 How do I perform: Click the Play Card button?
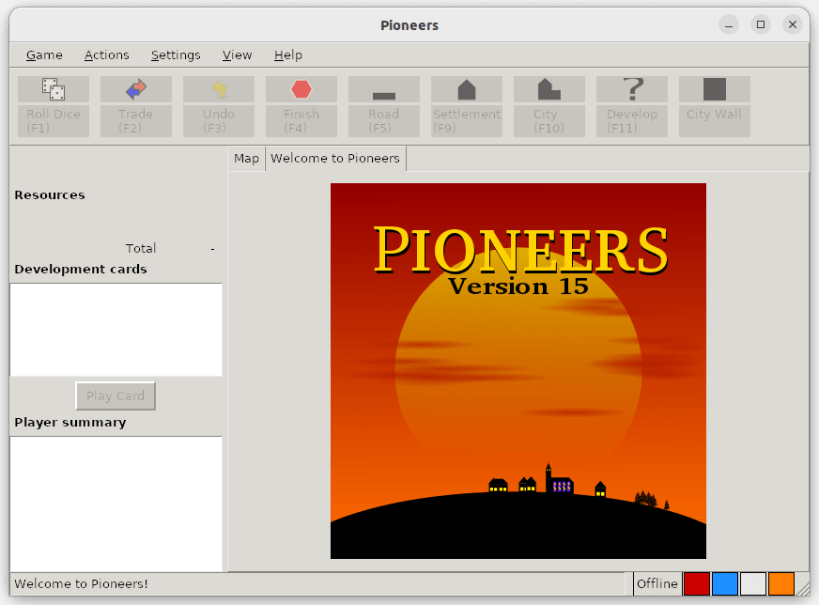pos(115,396)
